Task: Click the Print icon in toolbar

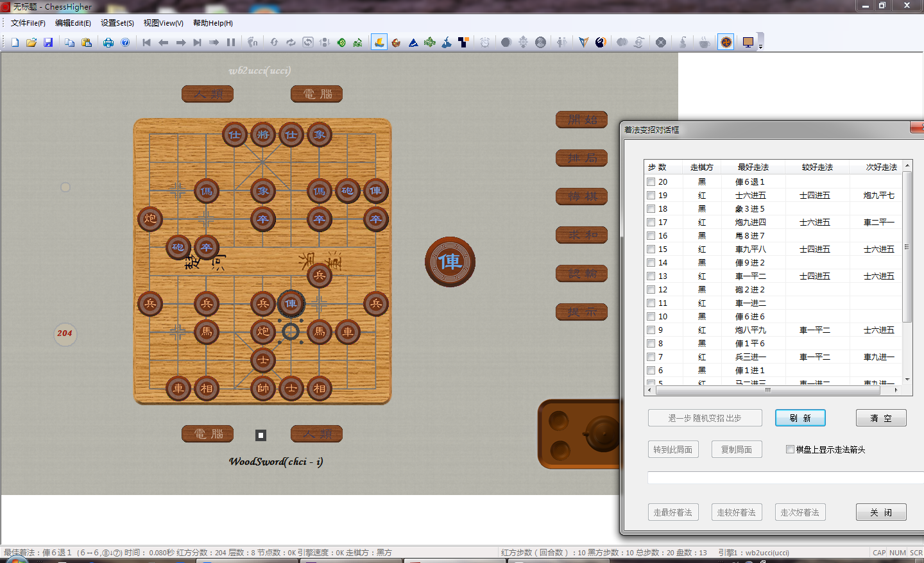Action: [x=108, y=42]
